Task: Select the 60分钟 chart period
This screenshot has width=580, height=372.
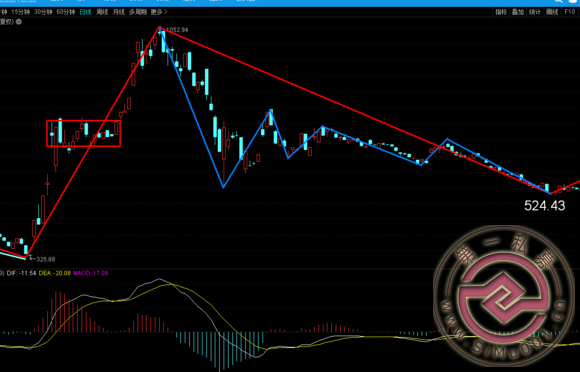Action: coord(65,12)
